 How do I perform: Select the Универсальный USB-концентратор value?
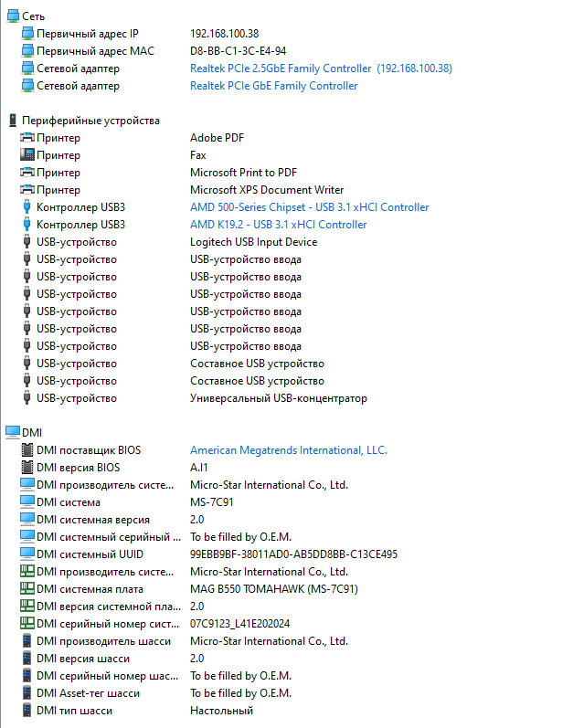(279, 398)
